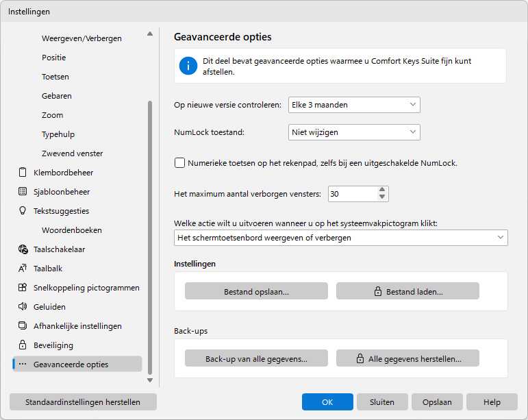
Task: Select Gebaren in the sidebar
Action: (57, 96)
